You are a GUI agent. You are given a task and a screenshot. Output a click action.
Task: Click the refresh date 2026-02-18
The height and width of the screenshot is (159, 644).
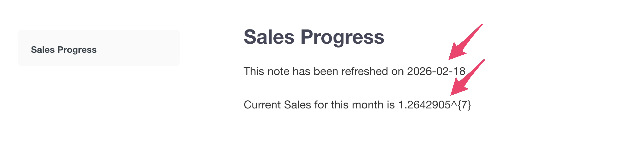coord(436,71)
